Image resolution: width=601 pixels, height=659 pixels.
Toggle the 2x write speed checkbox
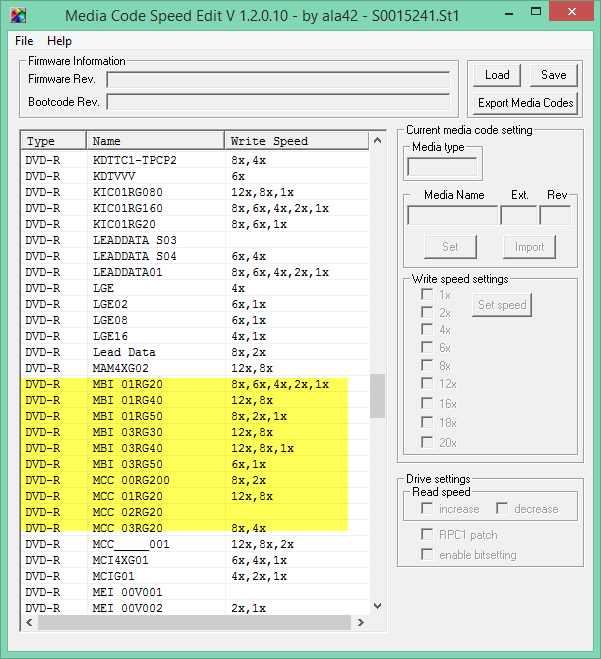coord(427,312)
